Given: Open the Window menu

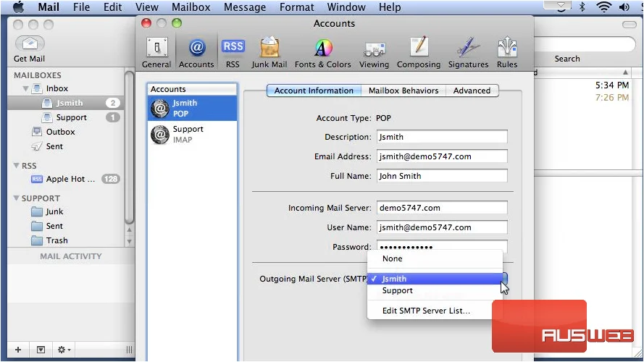Looking at the screenshot, I should click(x=346, y=7).
